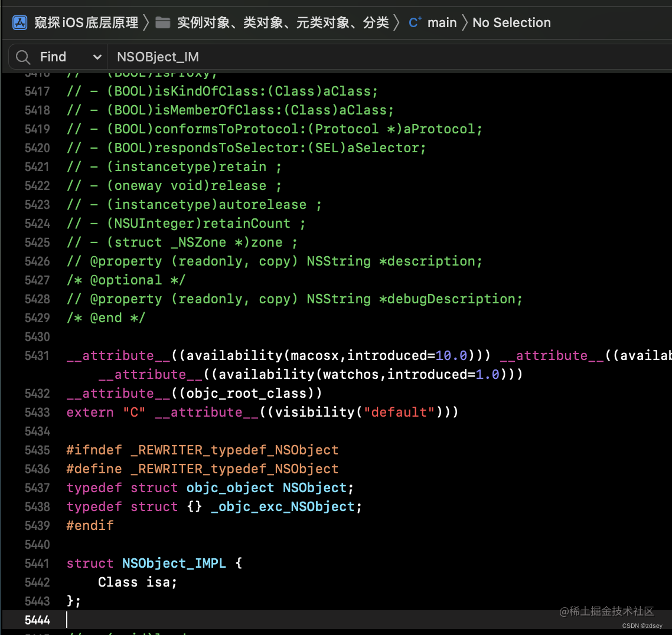Open the 窥探iOS底层原理 project breadcrumb
Viewport: 672px width, 635px height.
click(x=86, y=22)
